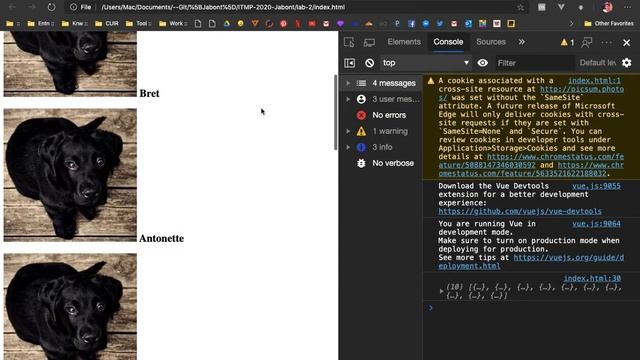Image resolution: width=640 pixels, height=360 pixels.
Task: Open the Facebook bookmark
Action: coord(411,24)
